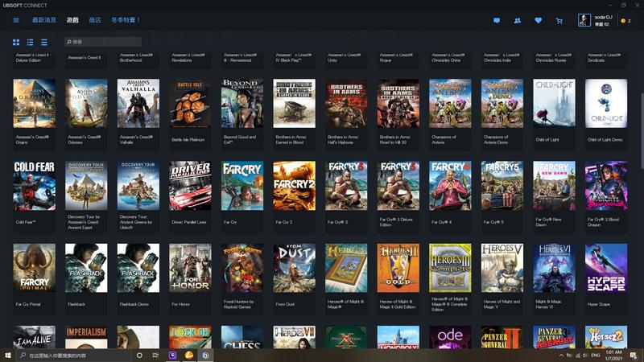Open the friends list icon
Image resolution: width=644 pixels, height=362 pixels.
[x=518, y=20]
